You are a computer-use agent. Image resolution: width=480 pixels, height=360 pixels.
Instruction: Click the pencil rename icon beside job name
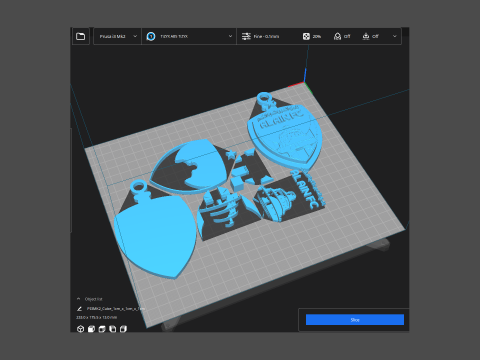[x=79, y=309]
